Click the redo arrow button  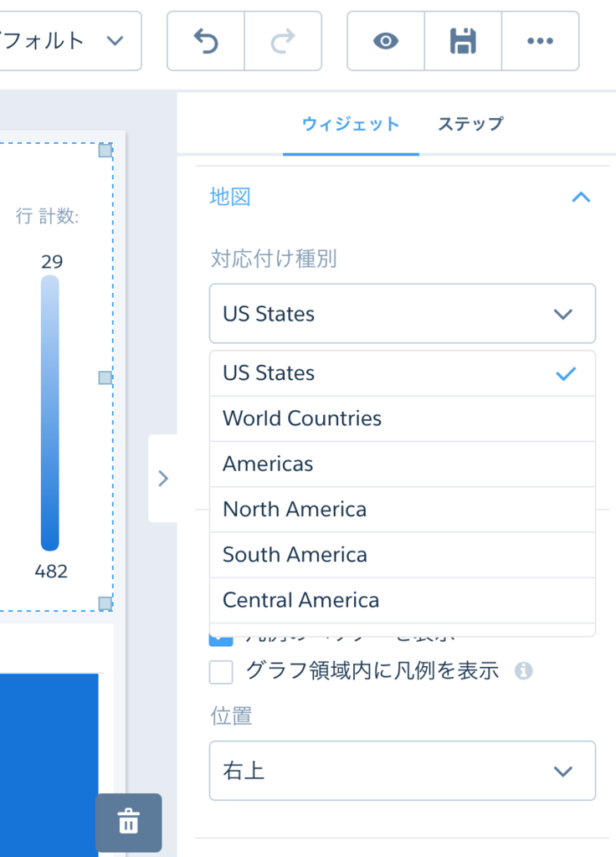click(x=283, y=41)
